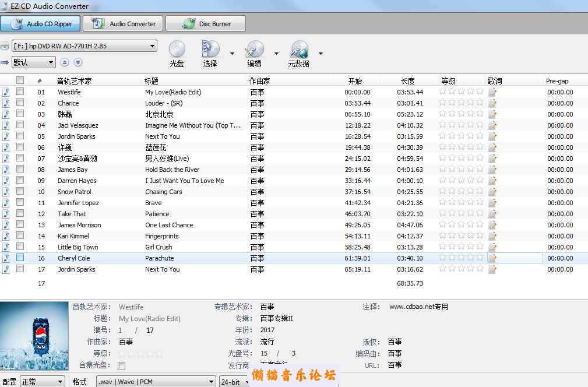Click the move up round arrow icon
Screen dimensions: 588x387
tap(65, 62)
